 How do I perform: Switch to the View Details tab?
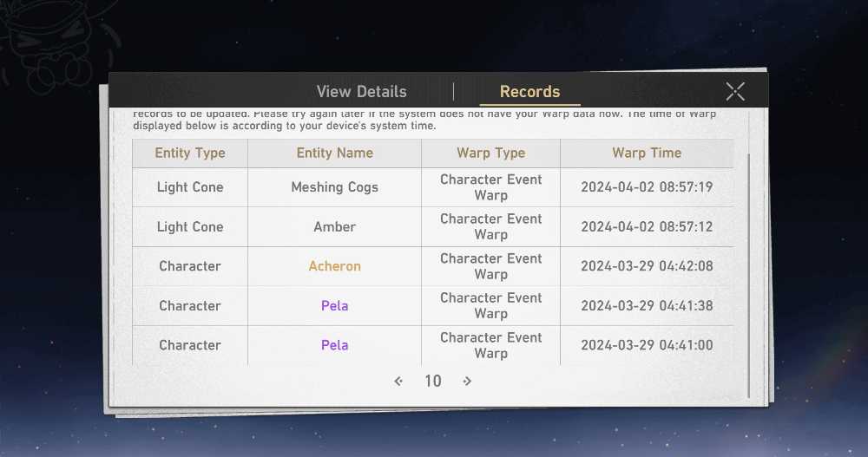361,91
